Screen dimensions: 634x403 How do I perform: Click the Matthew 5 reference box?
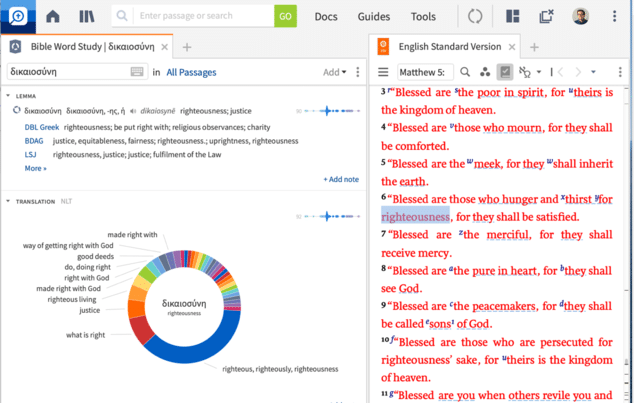click(425, 72)
